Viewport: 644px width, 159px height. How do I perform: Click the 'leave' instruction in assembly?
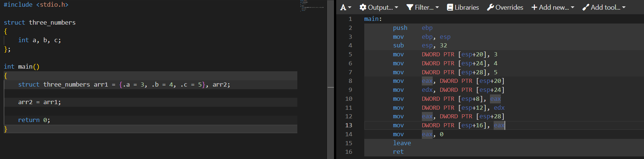402,143
